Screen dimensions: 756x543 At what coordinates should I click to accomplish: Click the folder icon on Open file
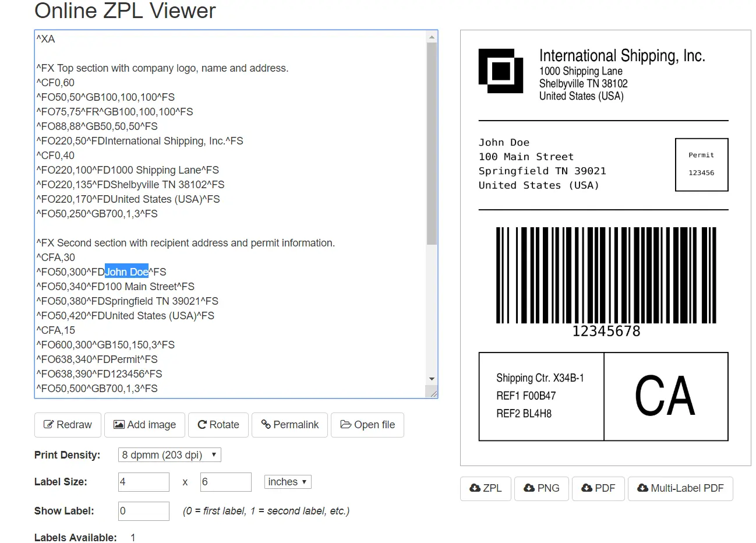(345, 425)
